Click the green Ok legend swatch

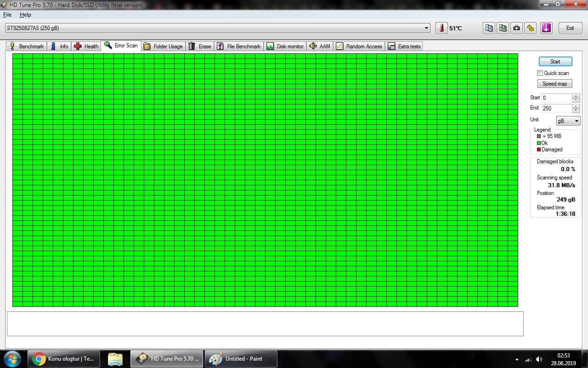point(539,143)
